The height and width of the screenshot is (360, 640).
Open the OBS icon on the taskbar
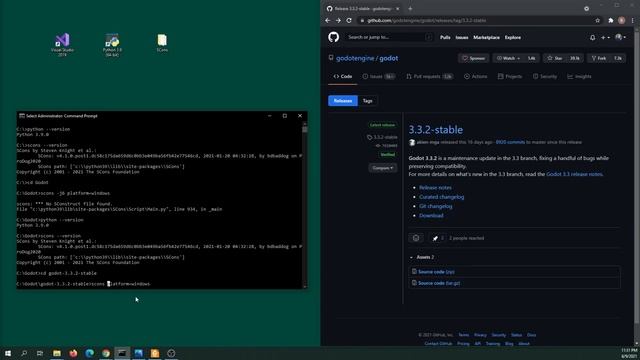point(171,353)
